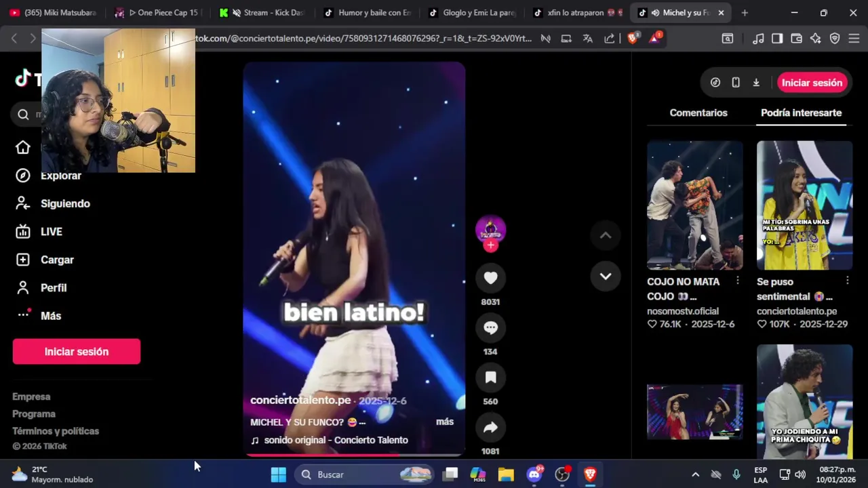This screenshot has height=488, width=868.
Task: Click Términos y políticas footer link
Action: coord(56,431)
